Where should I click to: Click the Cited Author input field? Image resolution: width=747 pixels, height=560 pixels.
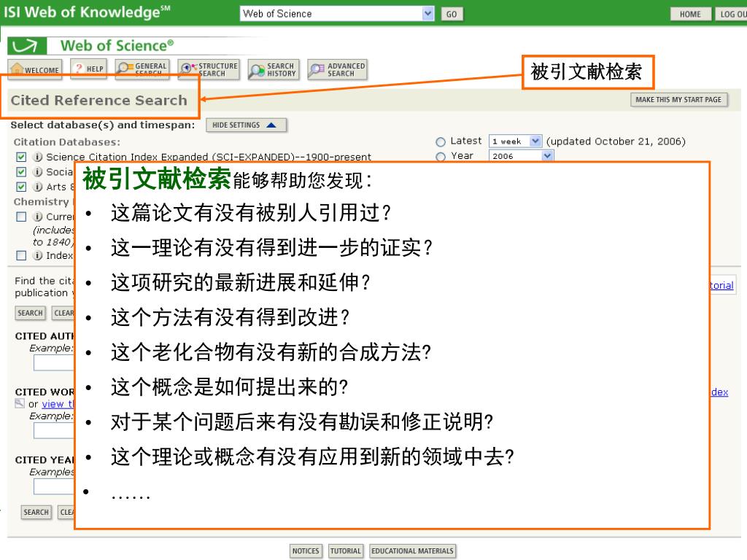click(x=54, y=363)
